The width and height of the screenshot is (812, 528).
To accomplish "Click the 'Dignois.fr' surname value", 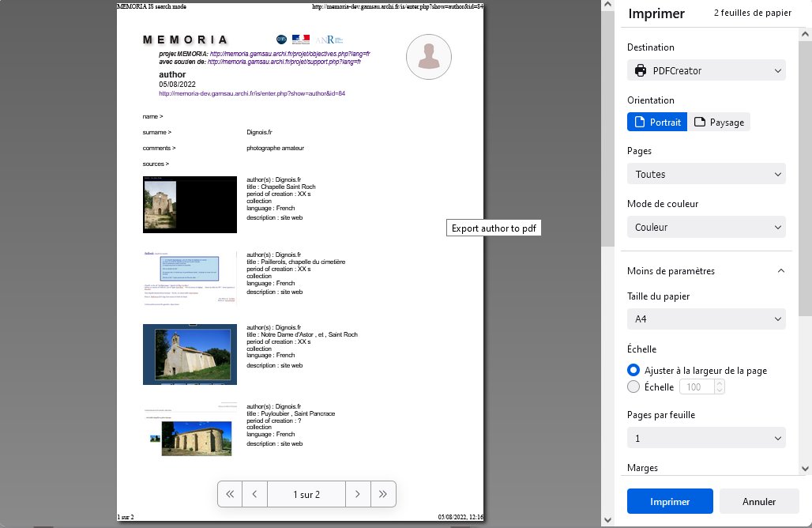I will (x=259, y=132).
